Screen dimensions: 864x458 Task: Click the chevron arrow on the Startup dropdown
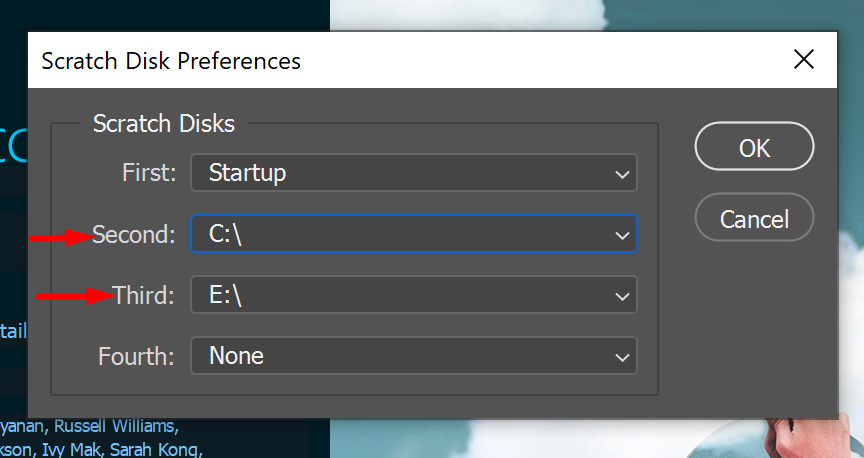pyautogui.click(x=623, y=174)
